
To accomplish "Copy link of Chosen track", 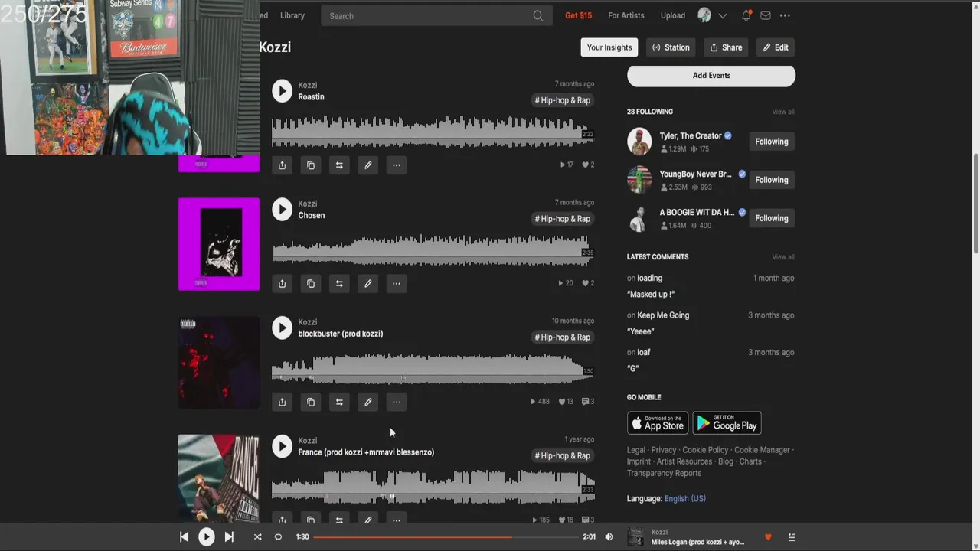I will click(310, 284).
